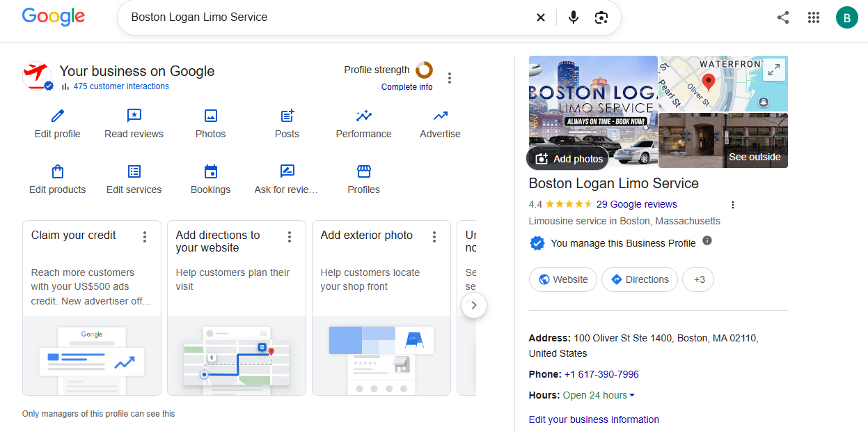Image resolution: width=868 pixels, height=432 pixels.
Task: Open the Profiles storefront icon
Action: coord(364,171)
